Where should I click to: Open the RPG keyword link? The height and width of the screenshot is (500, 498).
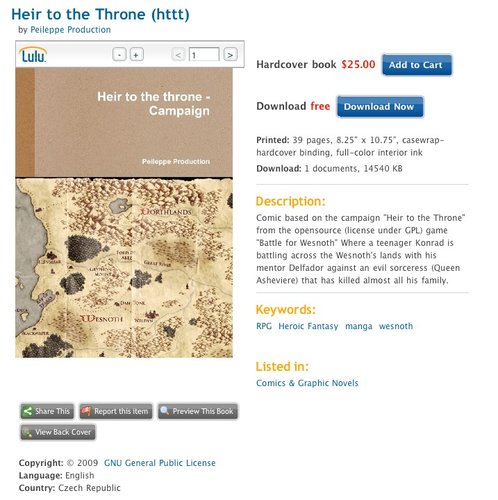(x=264, y=326)
